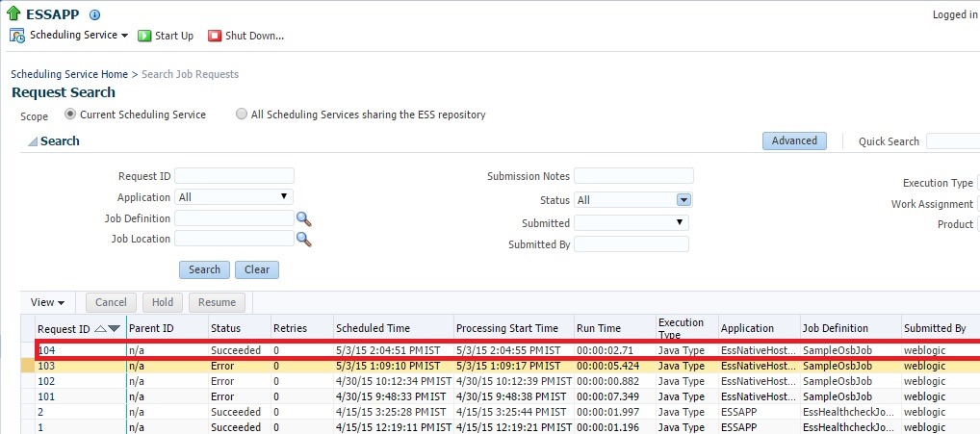Collapse the Search section
This screenshot has height=434, width=980.
pyautogui.click(x=32, y=142)
